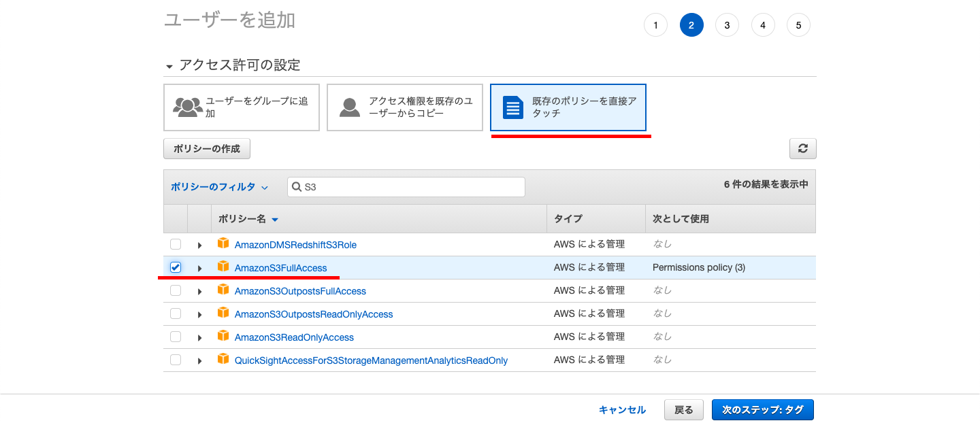Image resolution: width=980 pixels, height=423 pixels.
Task: Open the AmazonS3OutpostsFullAccess policy link
Action: (300, 291)
